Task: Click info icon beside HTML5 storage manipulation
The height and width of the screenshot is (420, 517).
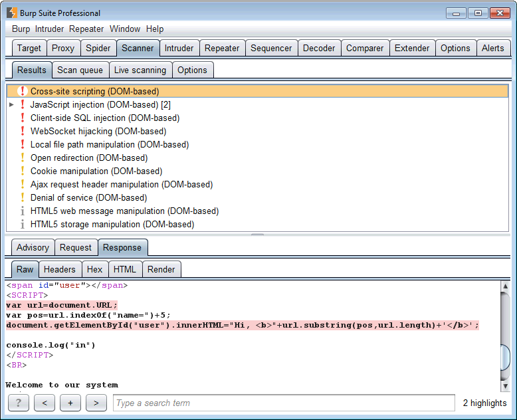Action: coord(23,224)
